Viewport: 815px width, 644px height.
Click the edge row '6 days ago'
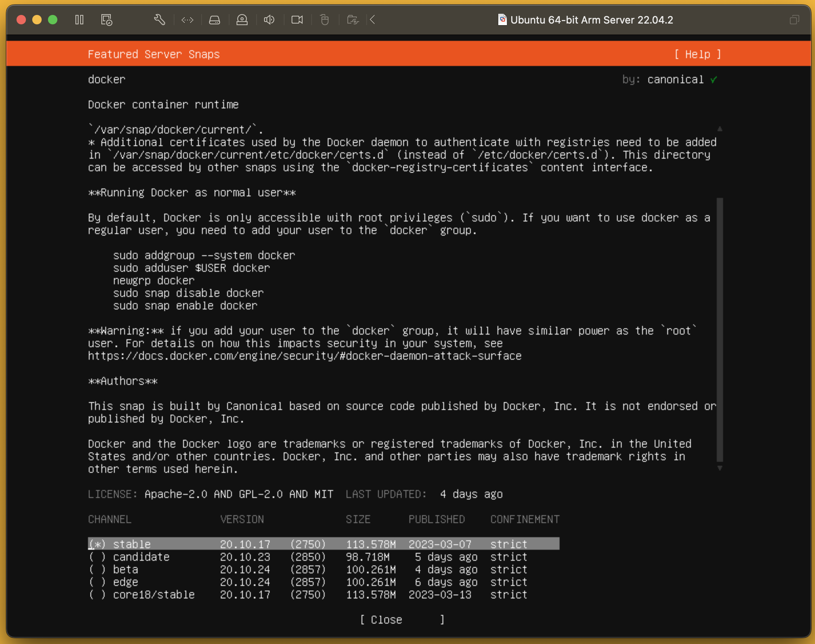point(446,582)
